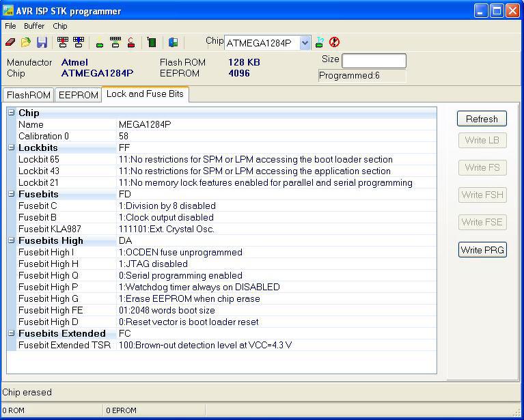Click the chip-to-buffer blue arrow icon
Screen dimensions: 524x420
(x=79, y=42)
